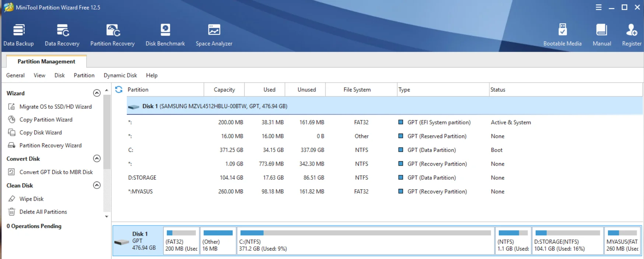Click the left panel scroll down arrow
The width and height of the screenshot is (644, 259).
107,217
